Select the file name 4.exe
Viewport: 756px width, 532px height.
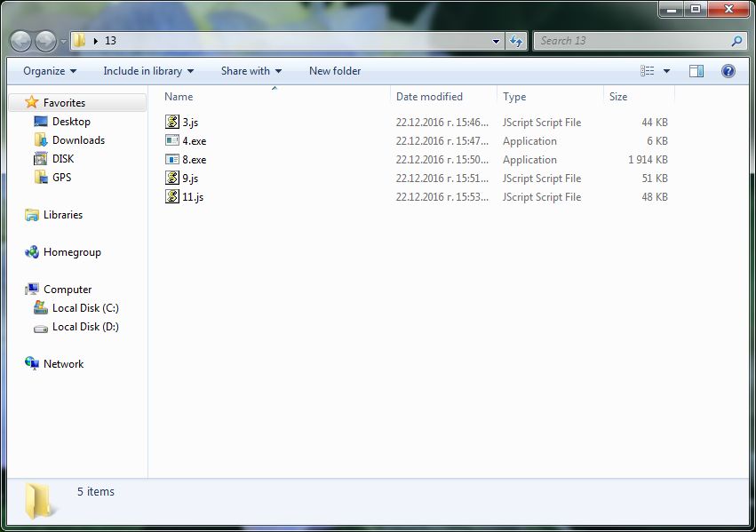(x=195, y=141)
